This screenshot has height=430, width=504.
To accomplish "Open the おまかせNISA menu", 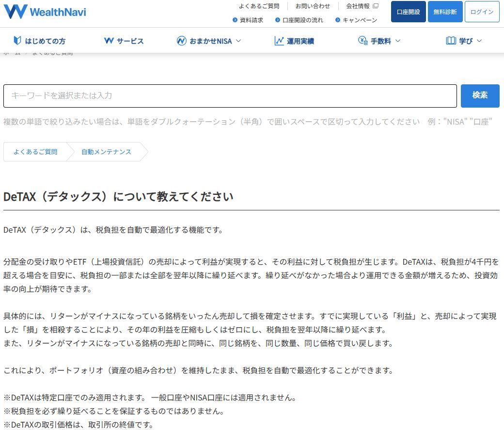I will 208,41.
